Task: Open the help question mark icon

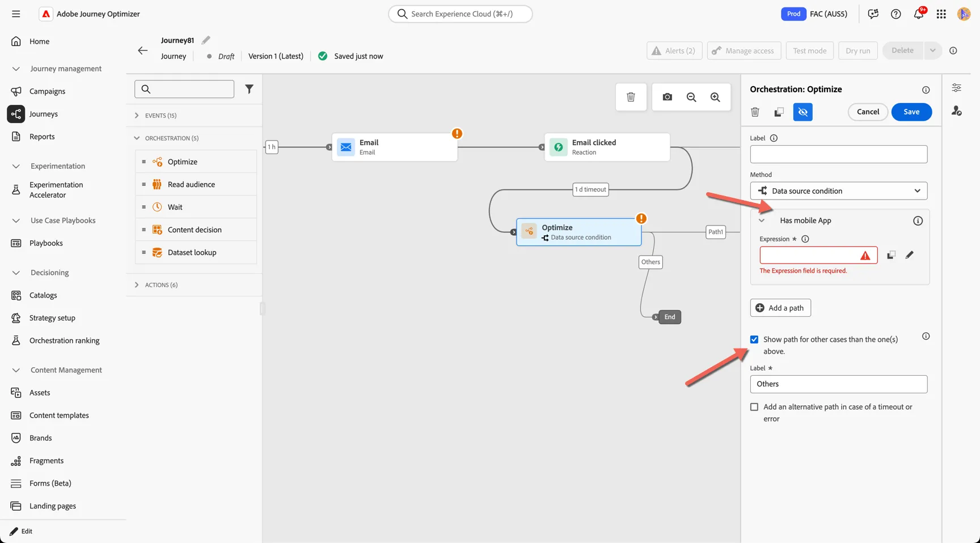Action: coord(895,14)
